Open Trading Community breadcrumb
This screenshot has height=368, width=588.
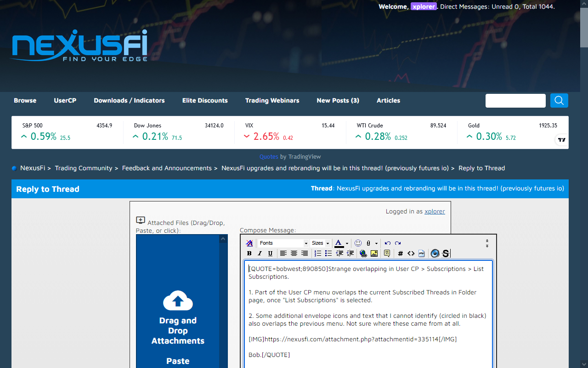84,168
